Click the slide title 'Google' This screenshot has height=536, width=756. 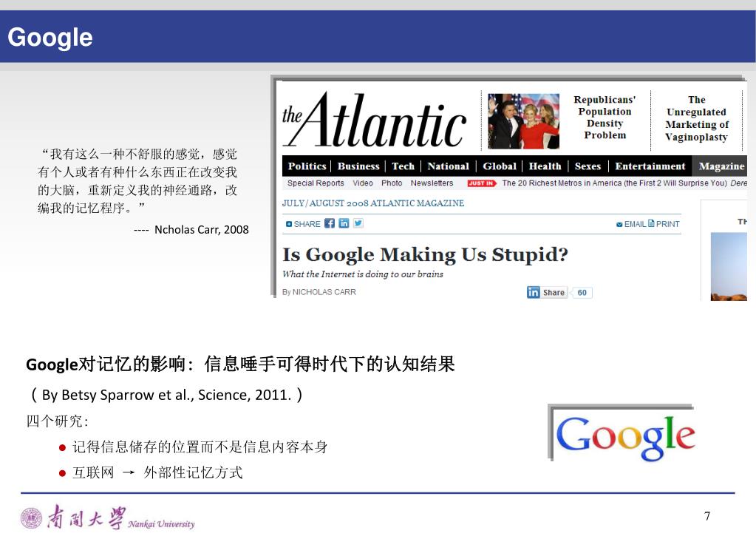[50, 37]
